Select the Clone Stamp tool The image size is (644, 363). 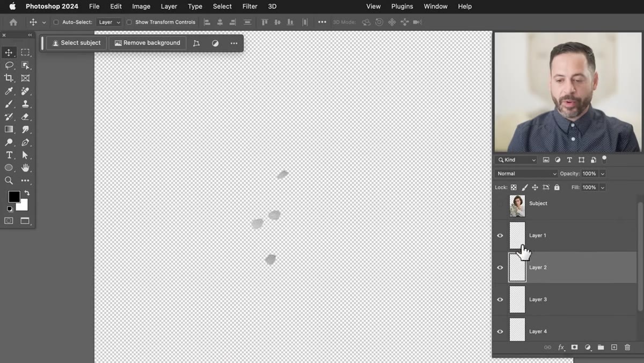click(25, 104)
